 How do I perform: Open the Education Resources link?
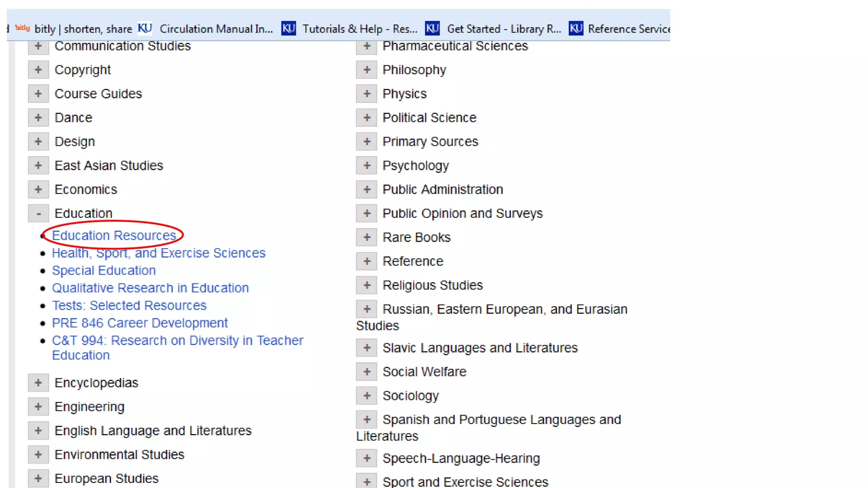tap(114, 236)
